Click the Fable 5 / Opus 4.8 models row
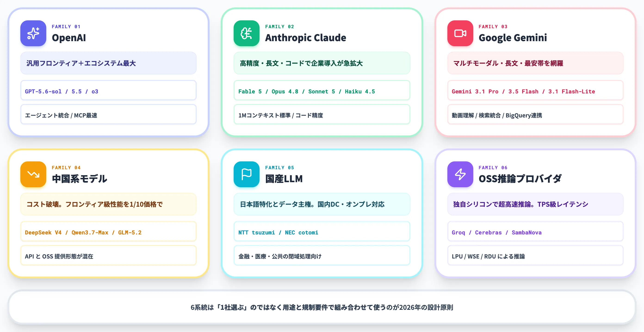 click(x=322, y=90)
